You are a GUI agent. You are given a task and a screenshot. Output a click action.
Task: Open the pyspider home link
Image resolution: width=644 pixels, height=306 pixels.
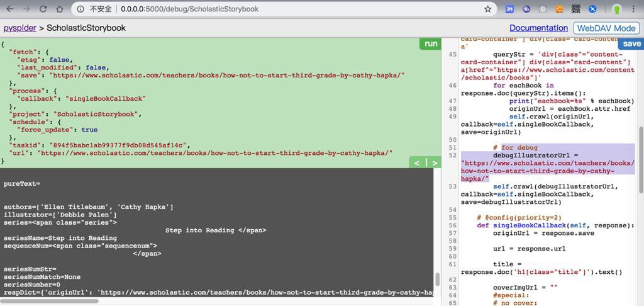[x=20, y=28]
